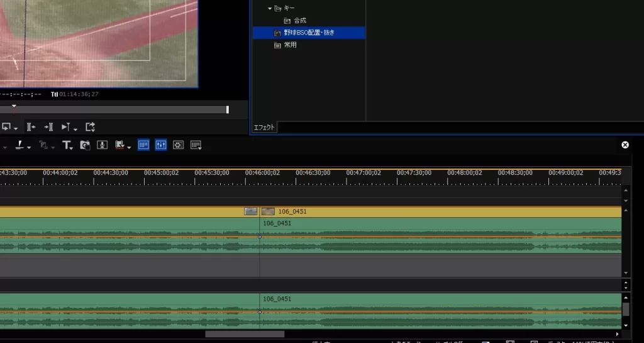Screen dimensions: 644x343
Task: Open the voice-over microphone tool
Action: pyautogui.click(x=102, y=145)
